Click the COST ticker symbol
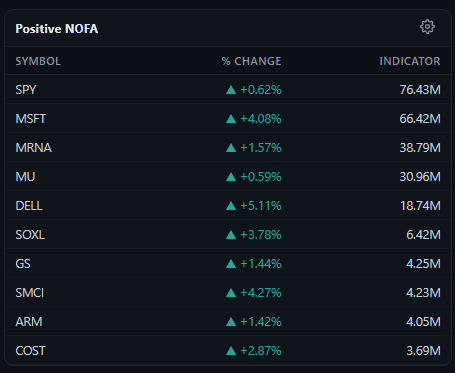Image resolution: width=455 pixels, height=373 pixels. point(30,351)
